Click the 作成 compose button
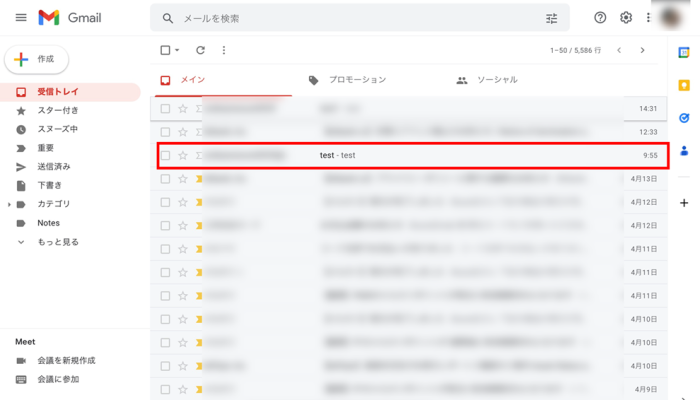This screenshot has height=400, width=700. pyautogui.click(x=37, y=59)
